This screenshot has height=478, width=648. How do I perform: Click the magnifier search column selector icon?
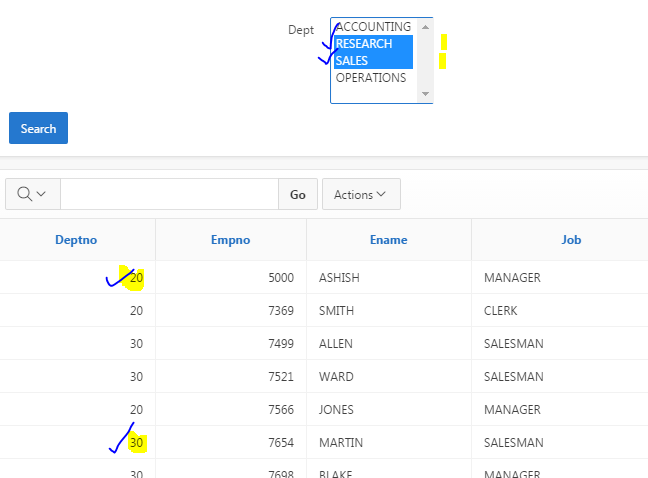point(32,194)
